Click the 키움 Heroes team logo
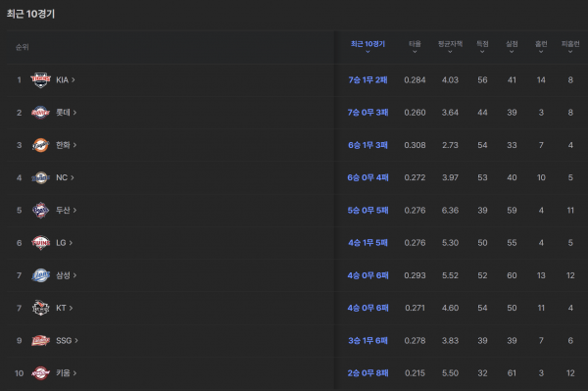The height and width of the screenshot is (391, 588). point(40,373)
